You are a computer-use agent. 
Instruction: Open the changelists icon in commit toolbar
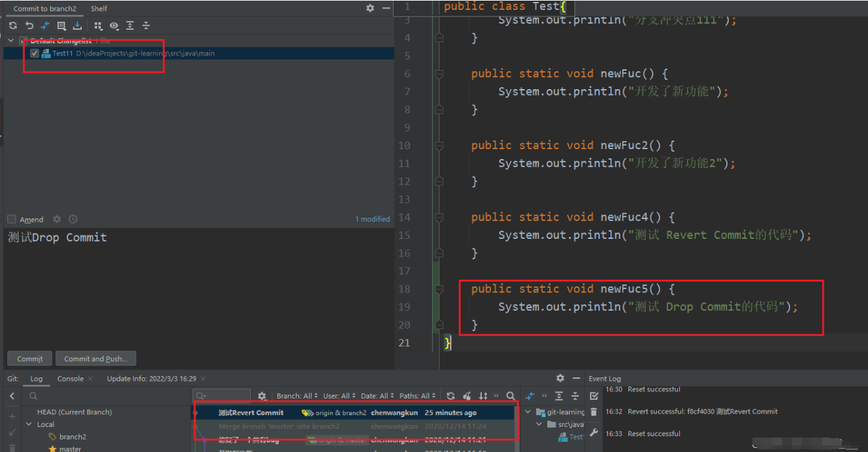(61, 26)
